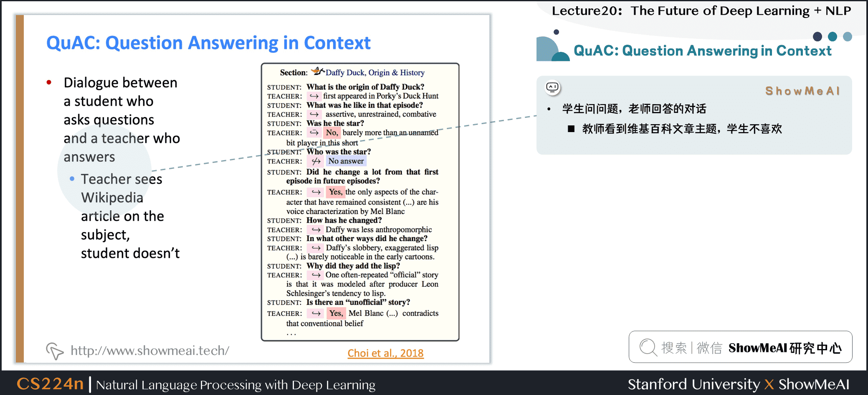Click 'Yes,' before 'Mel Blanc'
The width and height of the screenshot is (868, 395).
(336, 313)
